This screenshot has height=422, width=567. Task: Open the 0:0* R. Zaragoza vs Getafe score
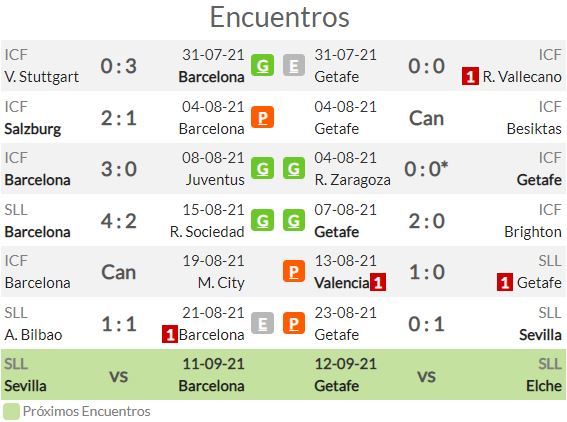(426, 169)
